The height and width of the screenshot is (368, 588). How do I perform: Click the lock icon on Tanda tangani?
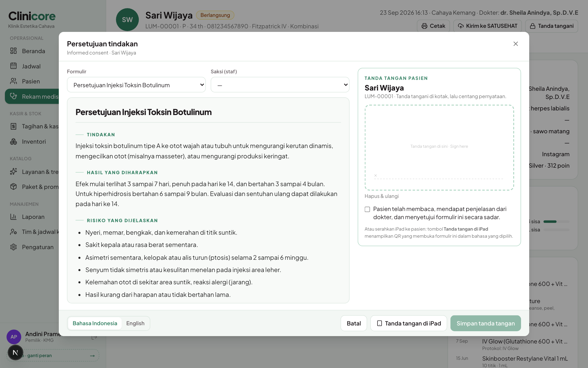[532, 26]
